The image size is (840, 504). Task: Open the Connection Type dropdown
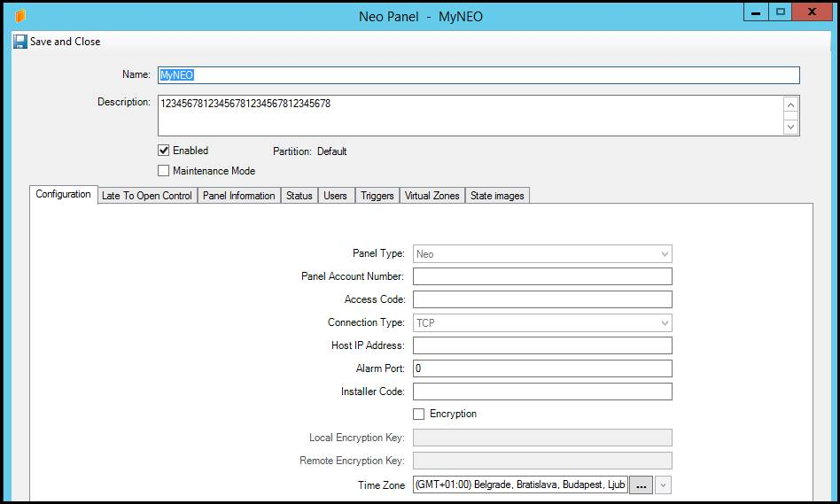665,323
